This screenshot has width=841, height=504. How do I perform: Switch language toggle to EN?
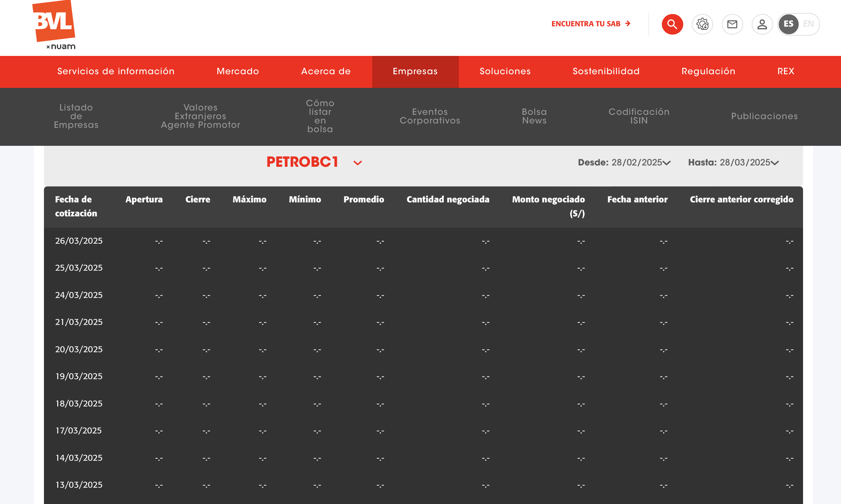click(x=808, y=24)
